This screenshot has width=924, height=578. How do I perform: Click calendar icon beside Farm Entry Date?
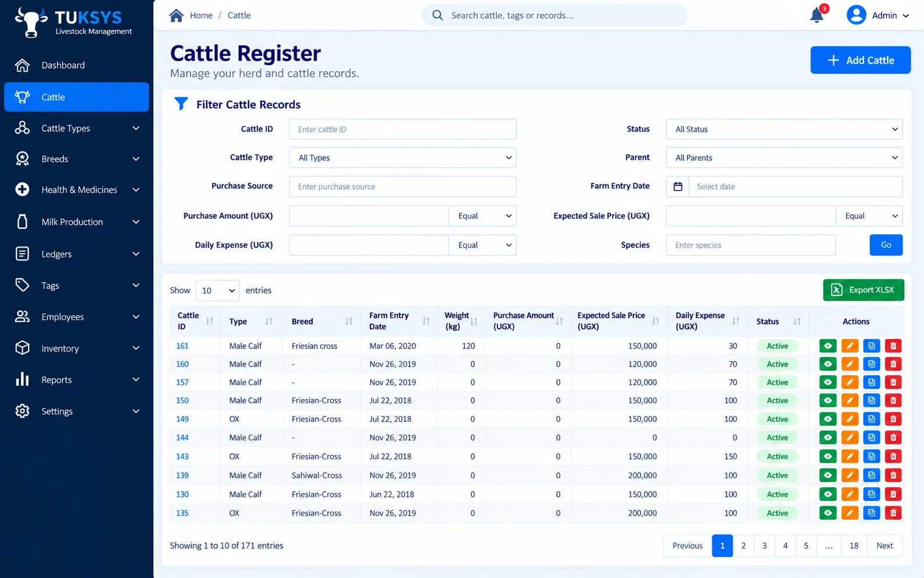click(678, 186)
